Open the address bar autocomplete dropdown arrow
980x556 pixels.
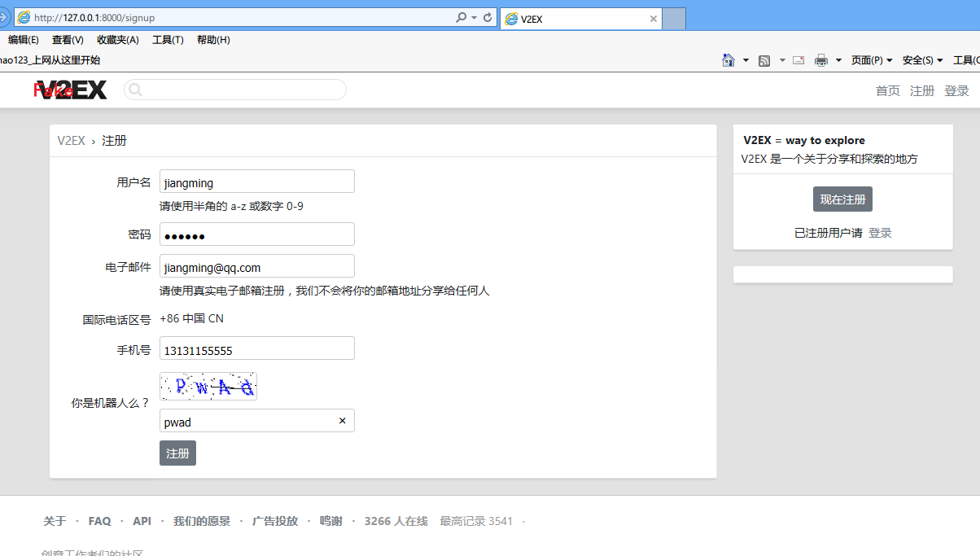[474, 17]
